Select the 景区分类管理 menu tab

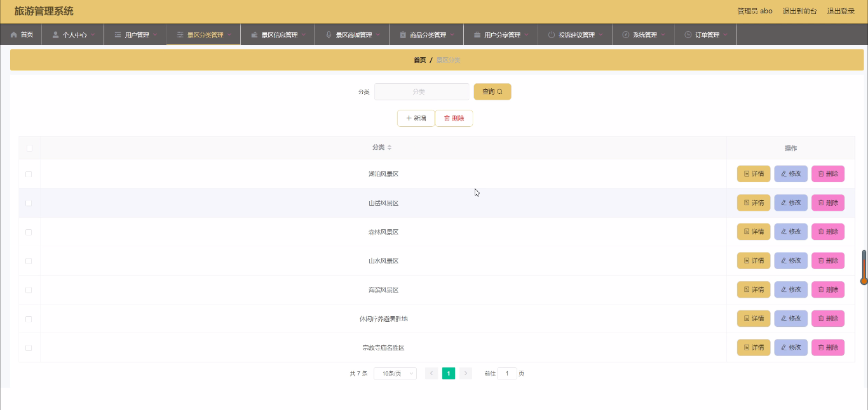203,35
